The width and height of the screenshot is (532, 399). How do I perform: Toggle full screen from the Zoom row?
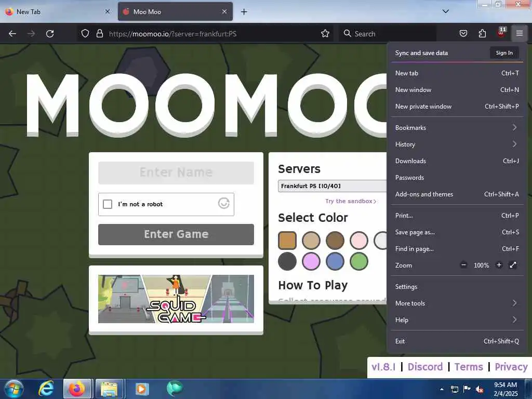click(x=513, y=265)
